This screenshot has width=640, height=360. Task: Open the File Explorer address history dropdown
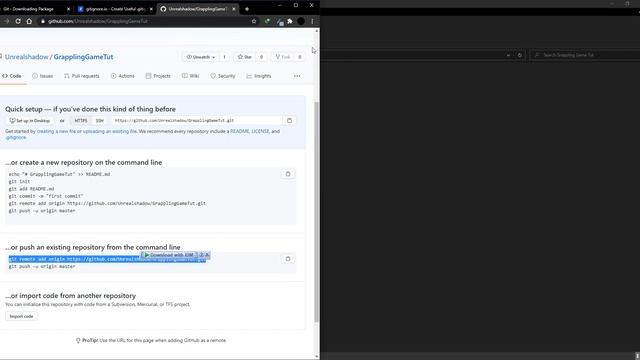(508, 55)
